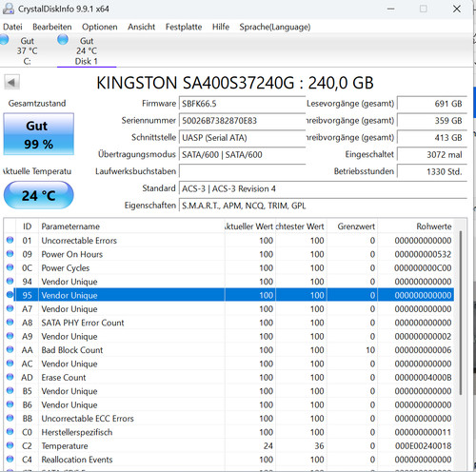This screenshot has width=476, height=472.
Task: Select the 09 Power On Hours row
Action: (x=229, y=254)
